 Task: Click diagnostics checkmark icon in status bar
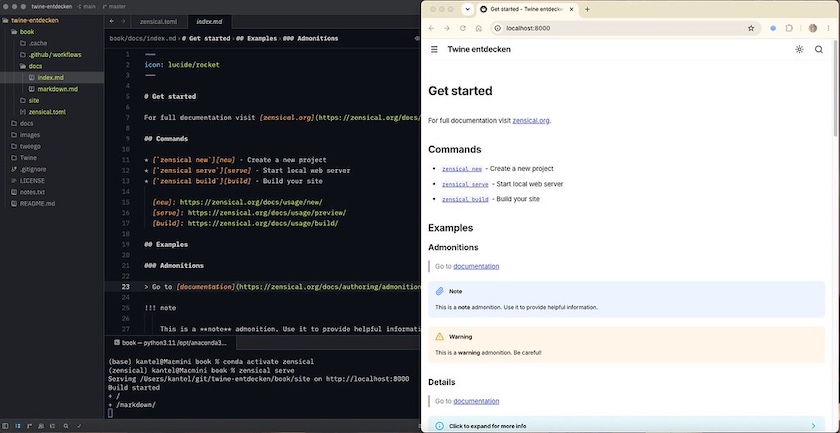coord(79,426)
